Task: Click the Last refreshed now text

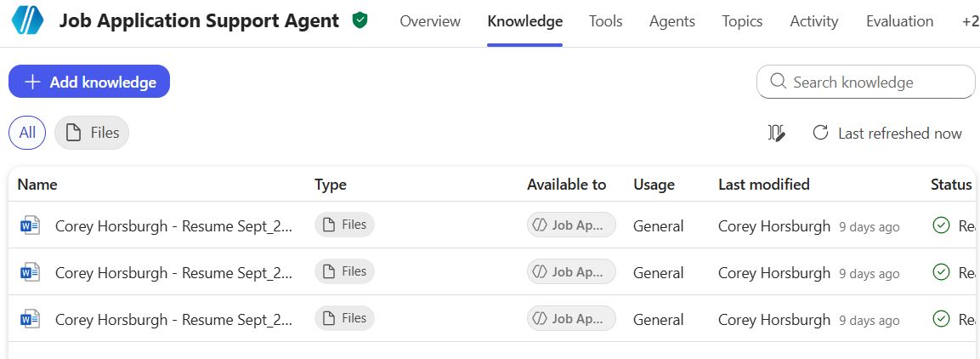Action: tap(900, 134)
